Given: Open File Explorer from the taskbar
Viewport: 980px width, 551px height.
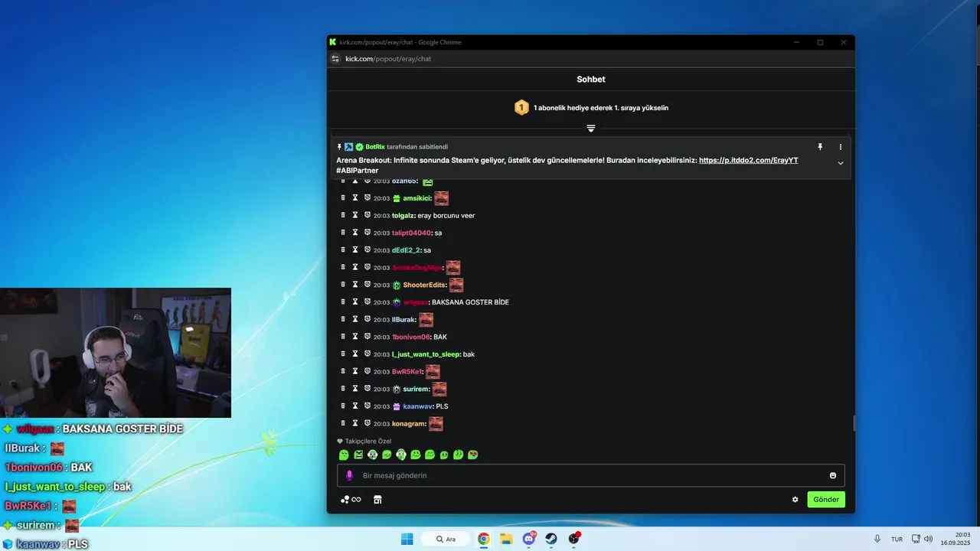Looking at the screenshot, I should click(x=506, y=539).
